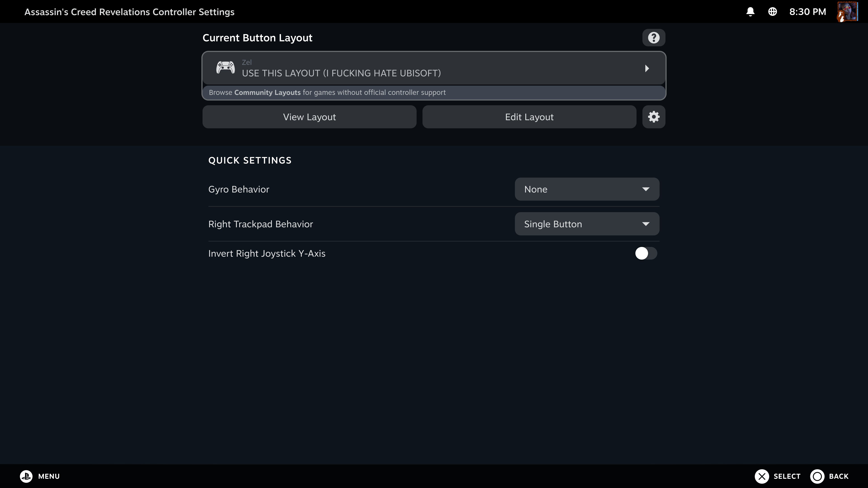The width and height of the screenshot is (868, 488).
Task: Click the X SELECT button icon
Action: click(x=762, y=476)
